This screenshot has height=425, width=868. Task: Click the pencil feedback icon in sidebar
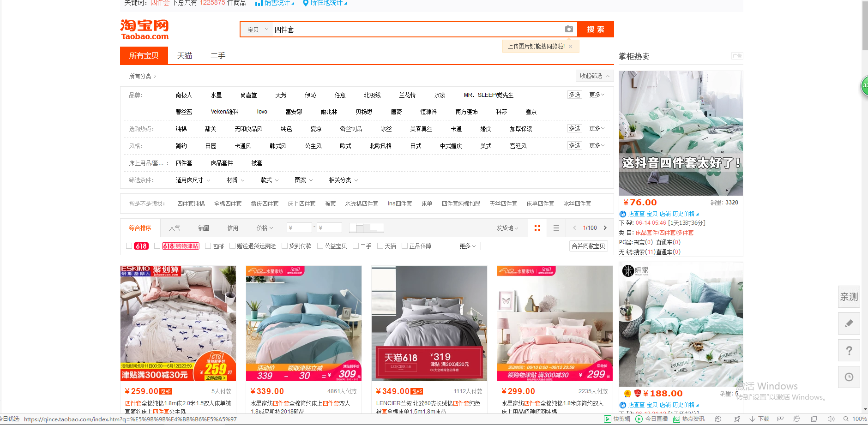[849, 323]
